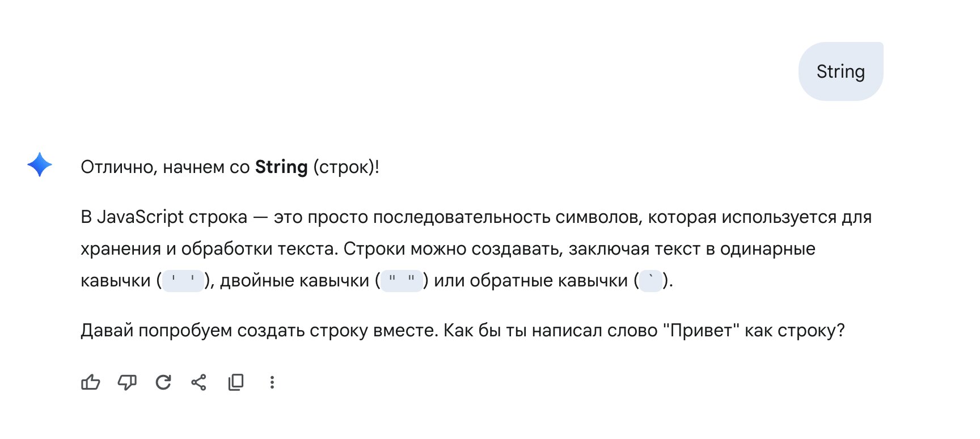Click the bold String word in reply
Screen dimensions: 980x439
click(x=281, y=167)
